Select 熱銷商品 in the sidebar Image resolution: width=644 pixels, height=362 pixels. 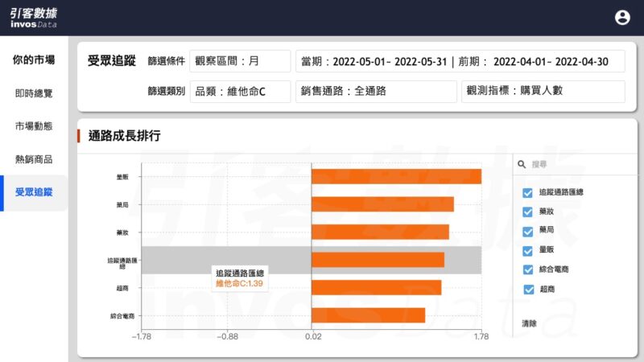pos(34,159)
